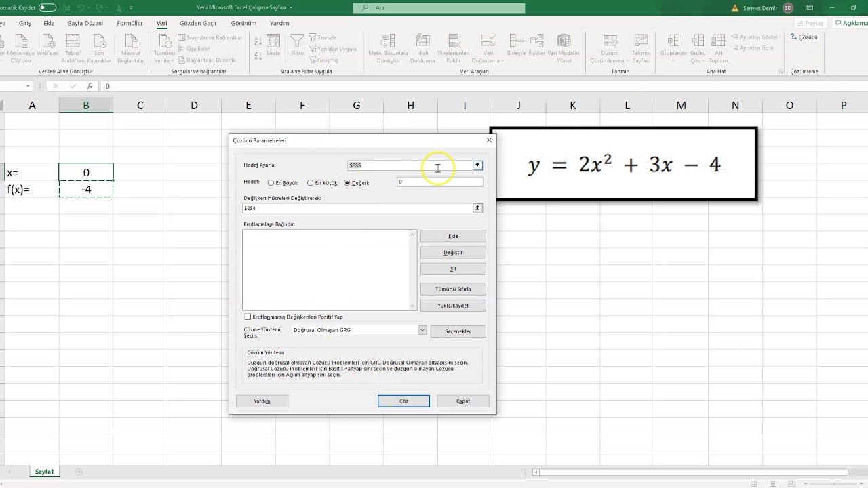Open Tahmin Sayfası forecast sheet
The height and width of the screenshot is (488, 868).
coord(641,49)
